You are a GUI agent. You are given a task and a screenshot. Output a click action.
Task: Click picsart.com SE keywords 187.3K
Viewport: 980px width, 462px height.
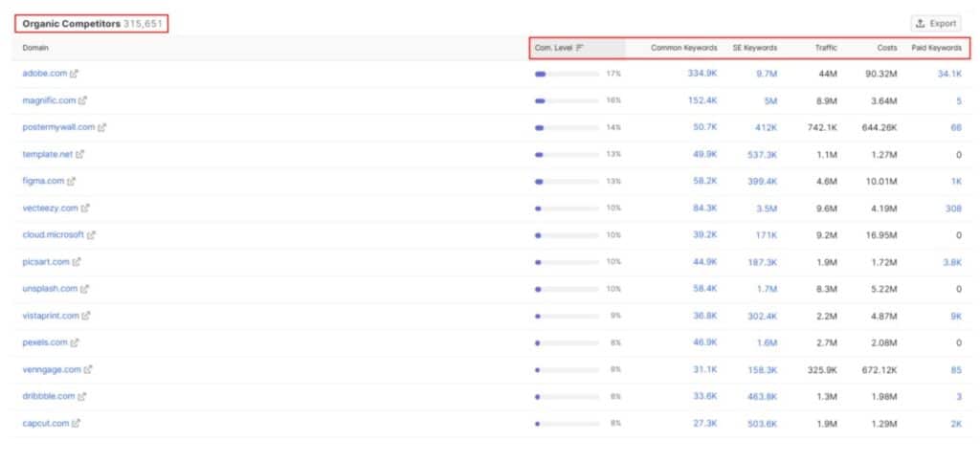[763, 261]
